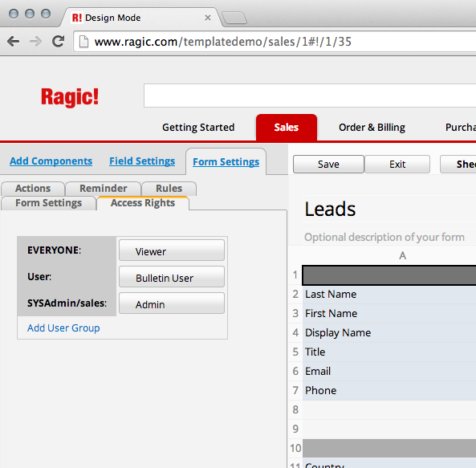
Task: Select column A header
Action: point(402,255)
